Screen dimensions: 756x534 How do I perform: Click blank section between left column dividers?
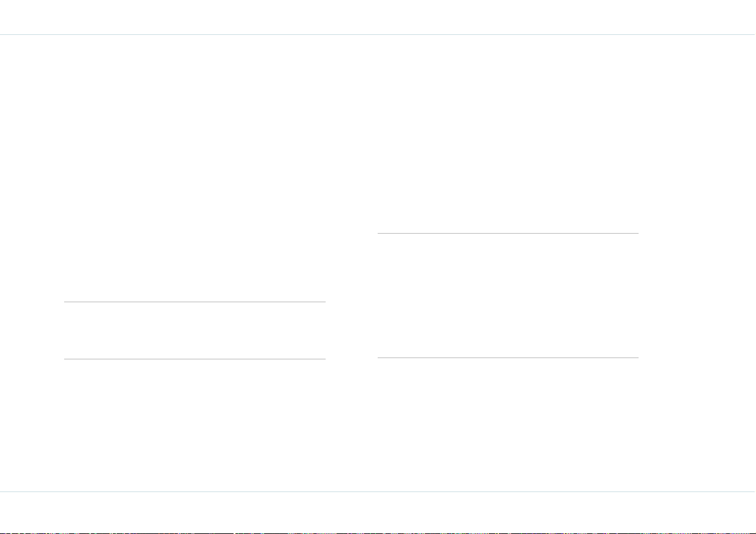point(195,330)
